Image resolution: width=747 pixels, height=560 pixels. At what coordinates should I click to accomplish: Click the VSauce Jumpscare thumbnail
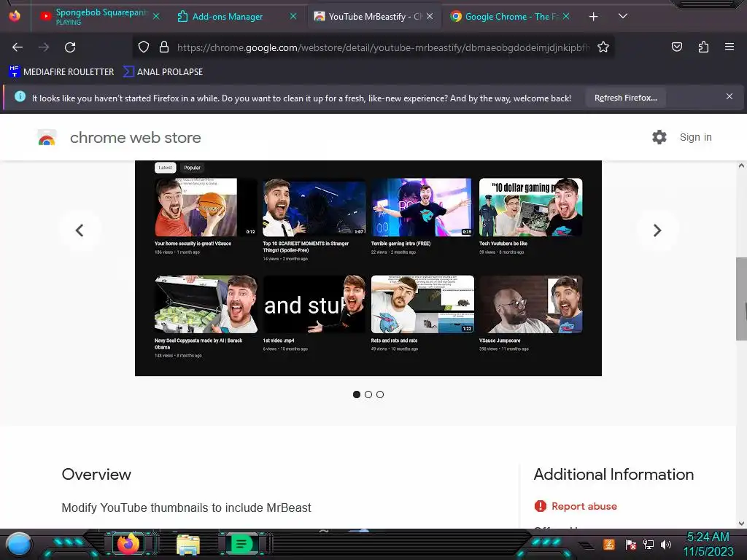(x=531, y=304)
